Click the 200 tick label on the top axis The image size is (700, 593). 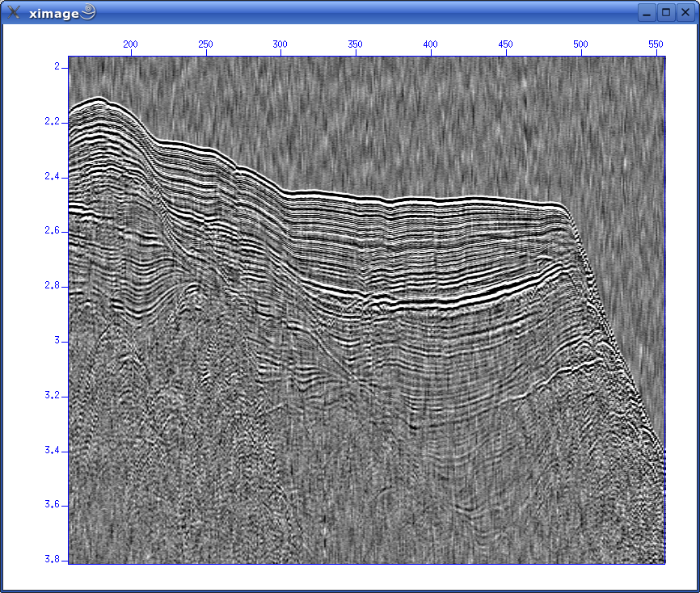click(131, 44)
